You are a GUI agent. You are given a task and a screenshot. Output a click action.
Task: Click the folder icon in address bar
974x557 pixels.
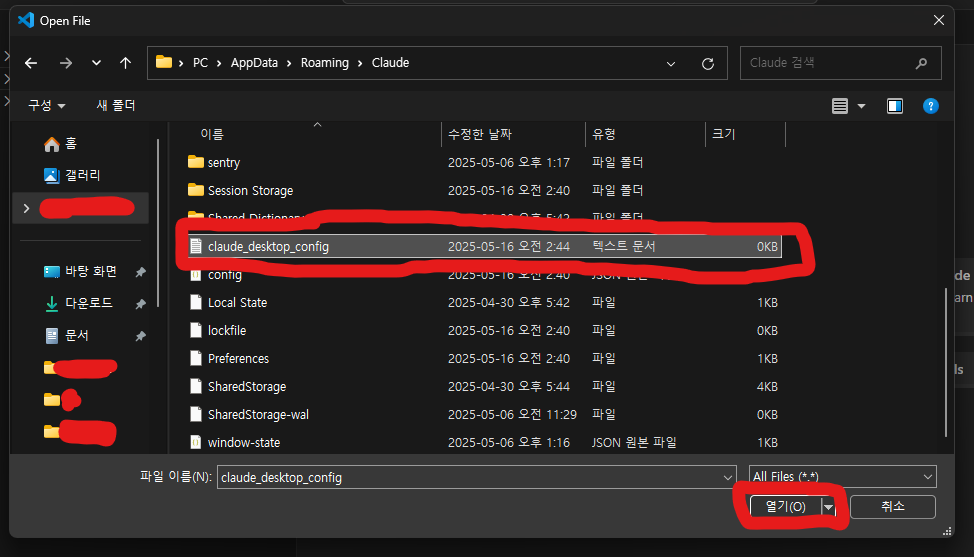(163, 62)
